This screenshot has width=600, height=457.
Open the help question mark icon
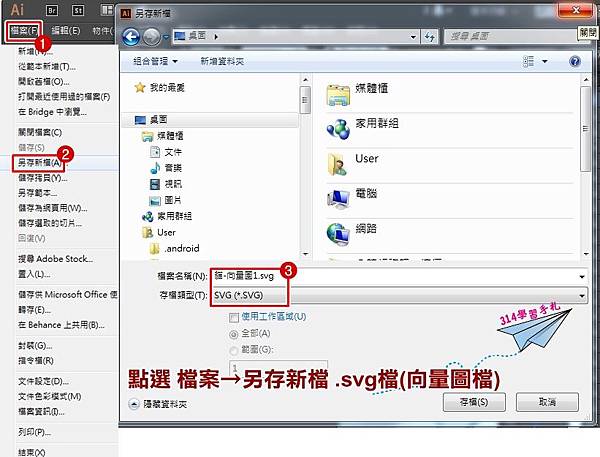click(574, 61)
